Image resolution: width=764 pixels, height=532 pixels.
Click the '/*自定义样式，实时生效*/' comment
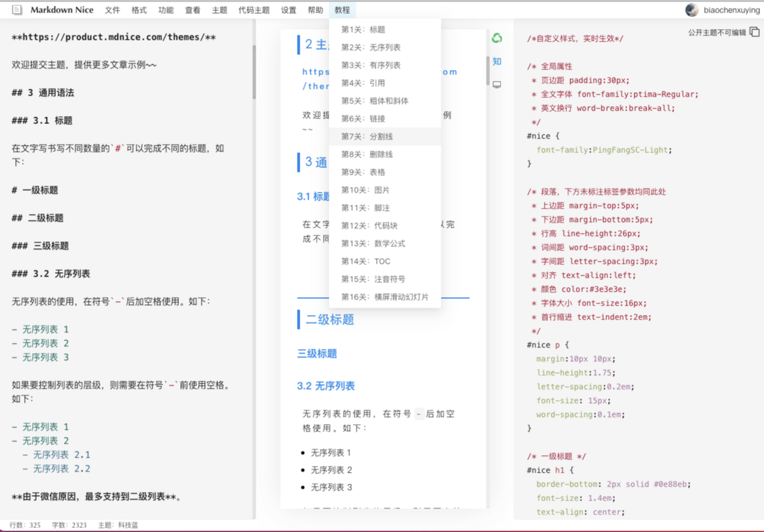point(575,38)
